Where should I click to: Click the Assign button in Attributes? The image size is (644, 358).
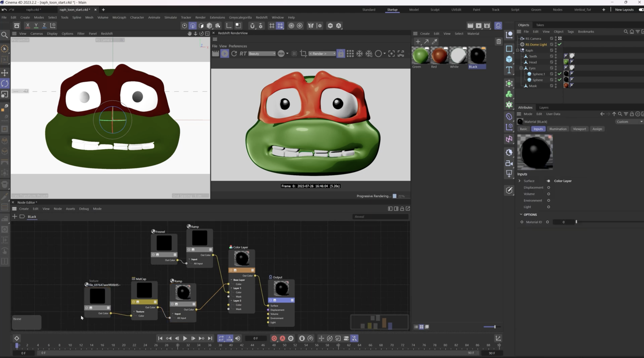click(x=597, y=129)
